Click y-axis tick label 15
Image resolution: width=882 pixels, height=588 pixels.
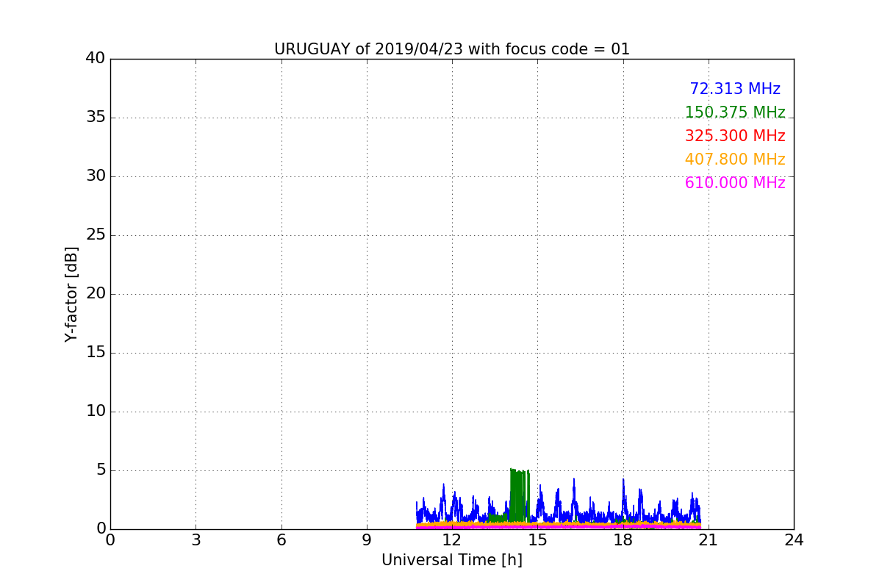click(x=96, y=353)
